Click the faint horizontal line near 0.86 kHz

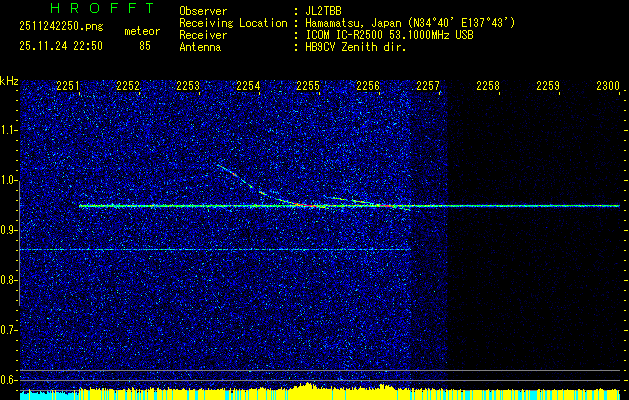point(200,249)
